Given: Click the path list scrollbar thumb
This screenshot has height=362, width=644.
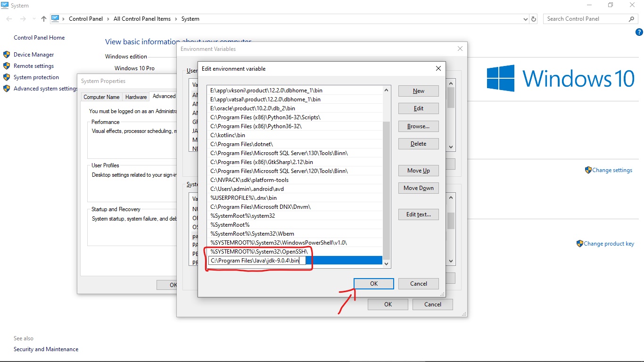Looking at the screenshot, I should (x=387, y=190).
